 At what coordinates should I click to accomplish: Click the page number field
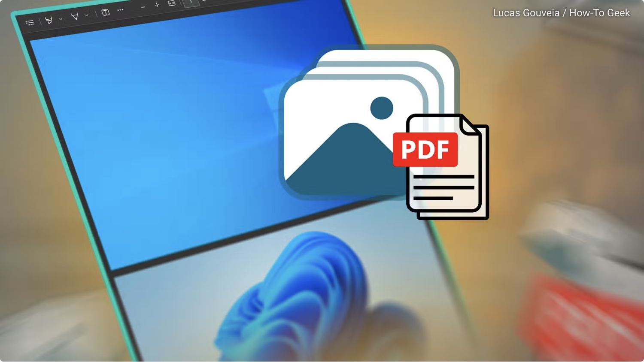point(191,3)
